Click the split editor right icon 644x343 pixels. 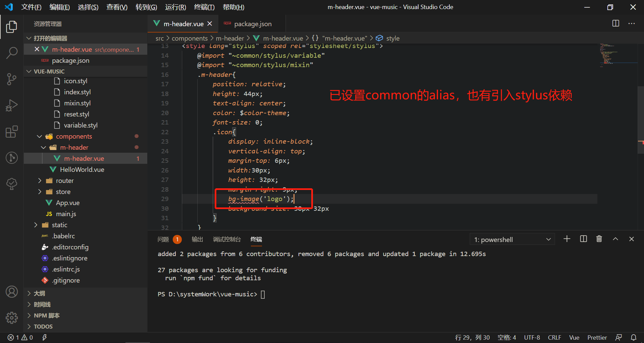point(616,23)
